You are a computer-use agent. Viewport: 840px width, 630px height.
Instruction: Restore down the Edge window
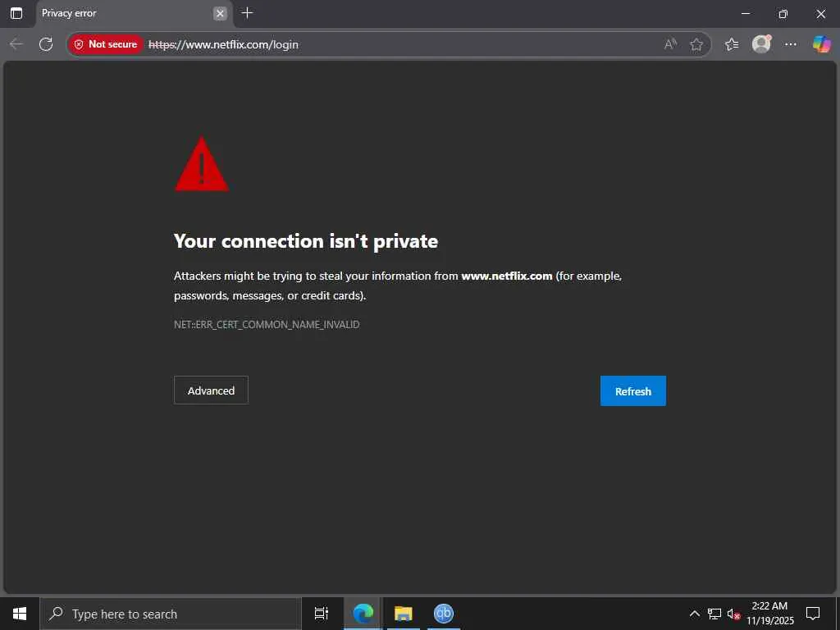pos(783,13)
